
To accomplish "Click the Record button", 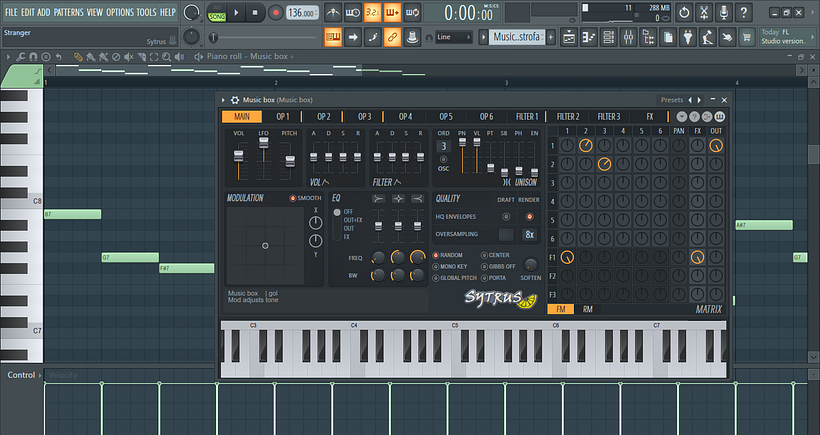I will click(275, 13).
